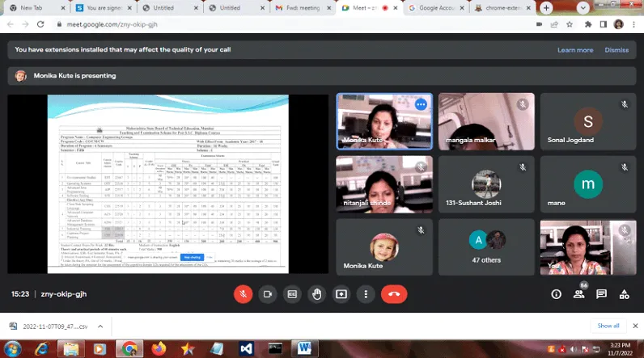Screen dimensions: 644x358
Task: Dismiss the extensions warning banner
Action: point(616,50)
